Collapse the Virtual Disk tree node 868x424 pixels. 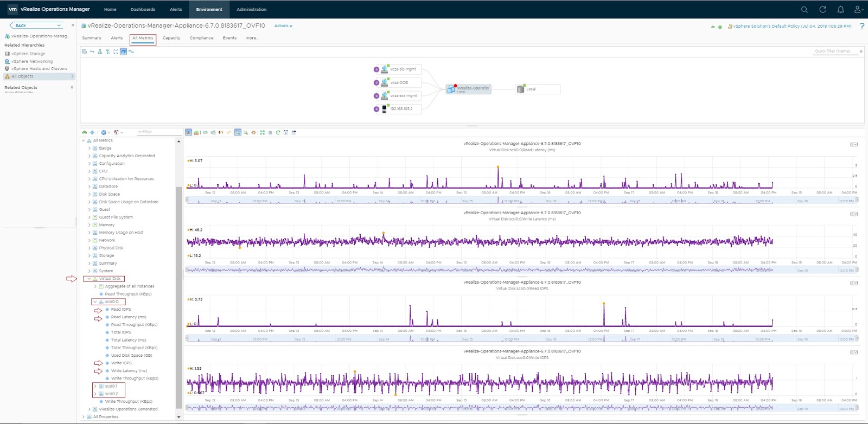pos(89,279)
